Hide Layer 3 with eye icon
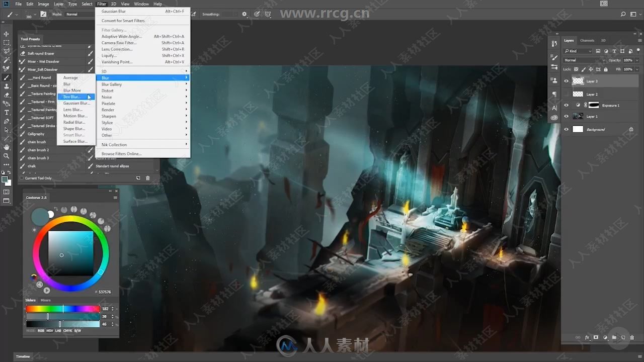644x362 pixels. 567,81
